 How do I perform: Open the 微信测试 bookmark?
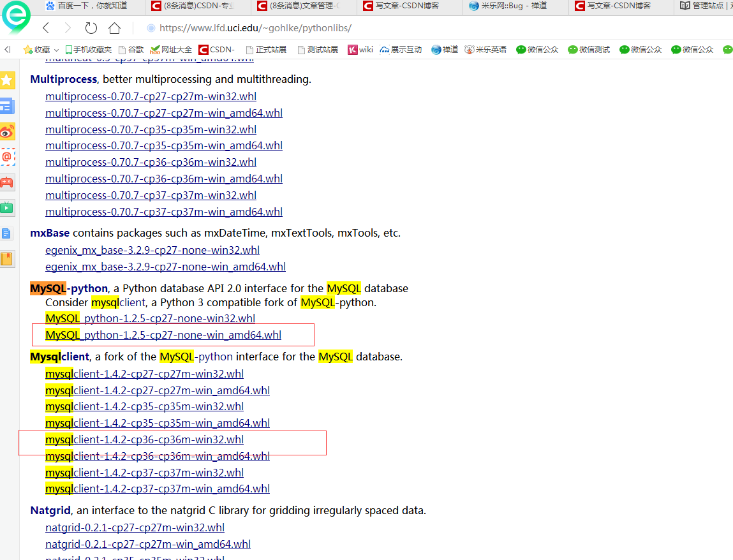click(x=589, y=50)
